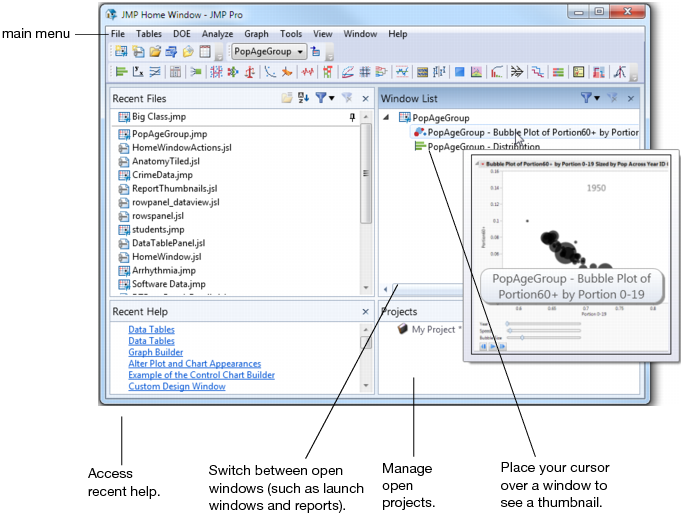Image resolution: width=683 pixels, height=525 pixels.
Task: Open the Analyze menu
Action: tap(217, 34)
